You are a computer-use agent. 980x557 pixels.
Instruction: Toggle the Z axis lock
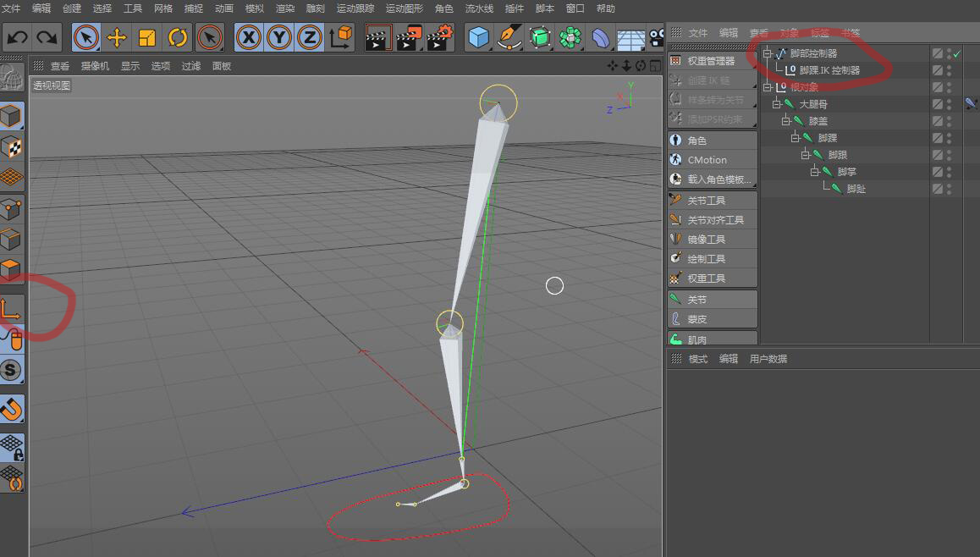(310, 37)
